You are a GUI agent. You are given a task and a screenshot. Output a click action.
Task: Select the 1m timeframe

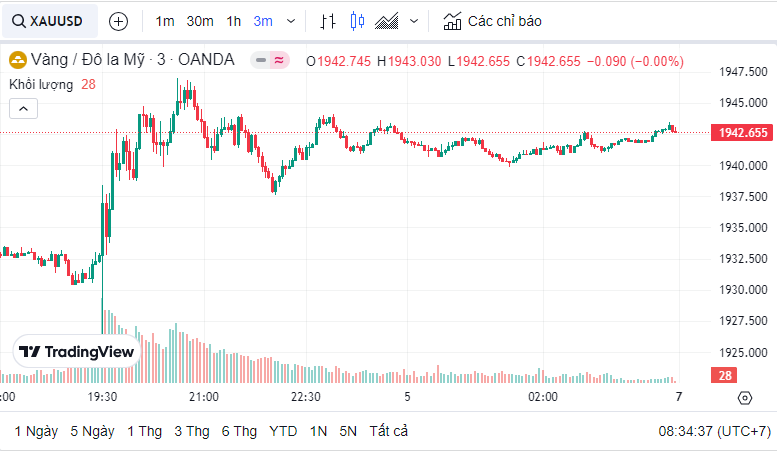[165, 21]
